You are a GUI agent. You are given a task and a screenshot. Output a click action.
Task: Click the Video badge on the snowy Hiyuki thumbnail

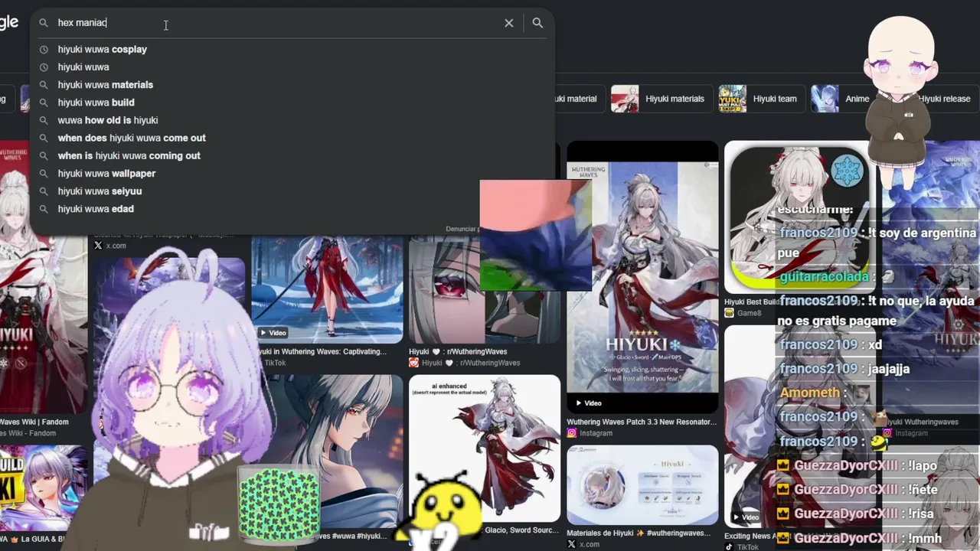pos(273,333)
